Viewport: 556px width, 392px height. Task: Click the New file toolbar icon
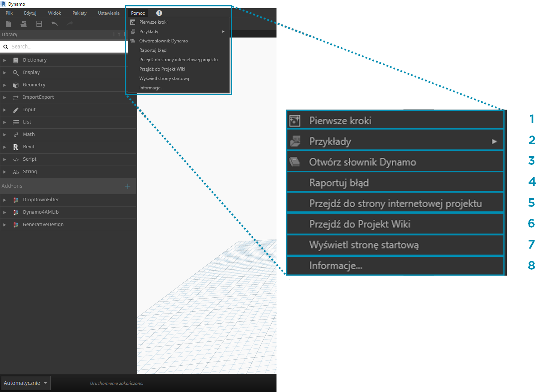coord(8,24)
